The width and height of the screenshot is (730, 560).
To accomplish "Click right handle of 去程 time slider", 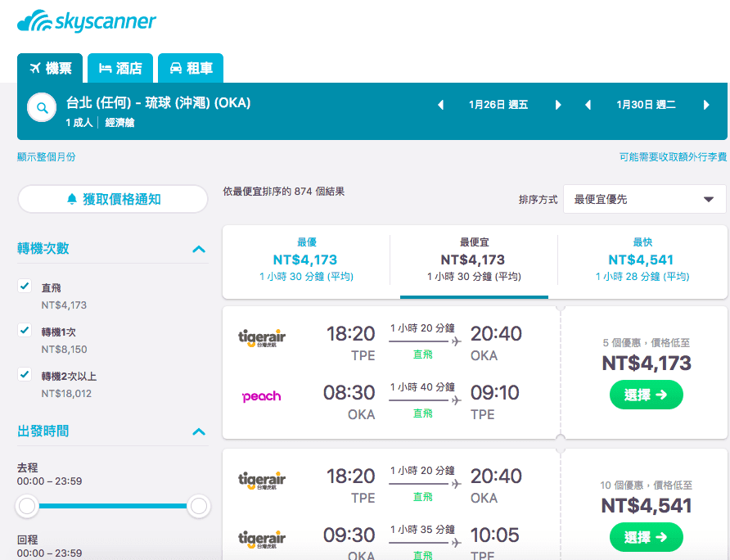I will (x=199, y=506).
